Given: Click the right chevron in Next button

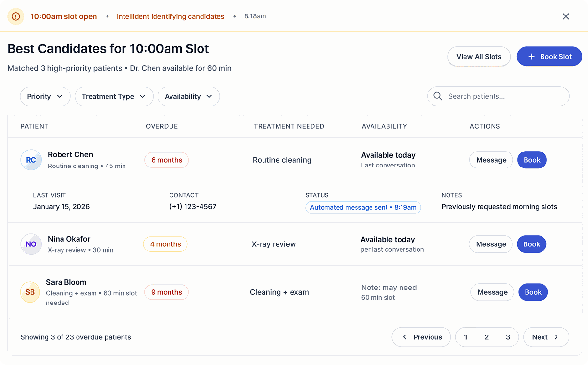Looking at the screenshot, I should pos(556,337).
